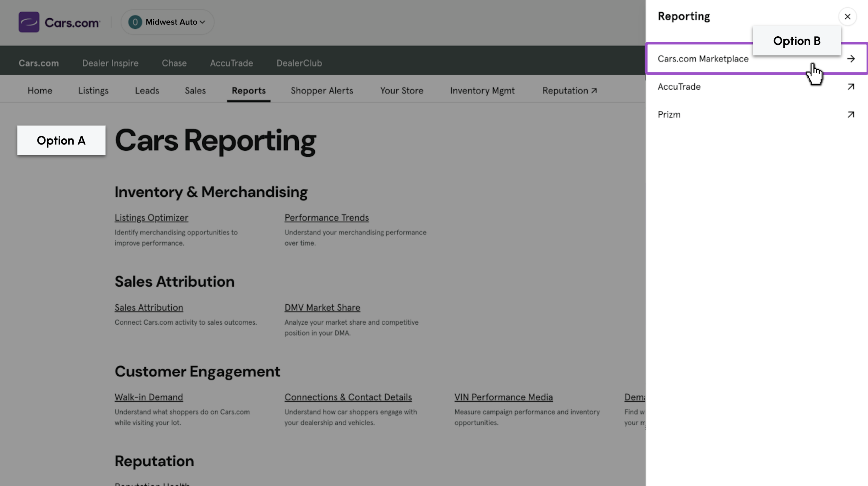The width and height of the screenshot is (868, 486).
Task: Open the Sales navigation tab
Action: tap(195, 91)
